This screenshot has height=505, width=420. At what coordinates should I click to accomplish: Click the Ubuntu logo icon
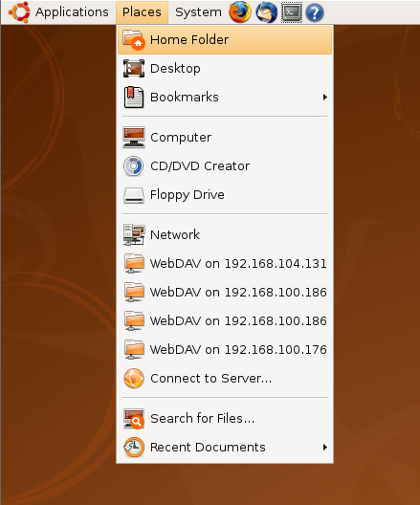point(19,12)
